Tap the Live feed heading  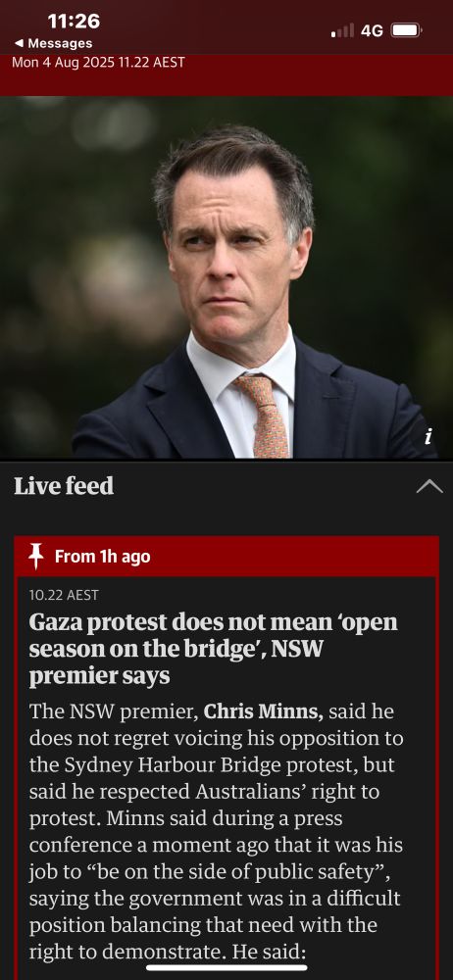(x=64, y=486)
